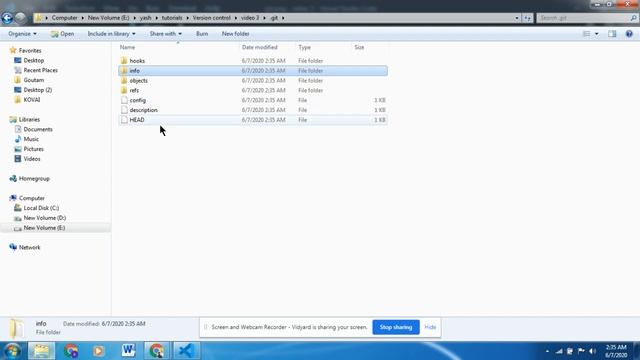Screen dimensions: 640x360
Task: Click 'yash' in the address path
Action: [x=145, y=18]
